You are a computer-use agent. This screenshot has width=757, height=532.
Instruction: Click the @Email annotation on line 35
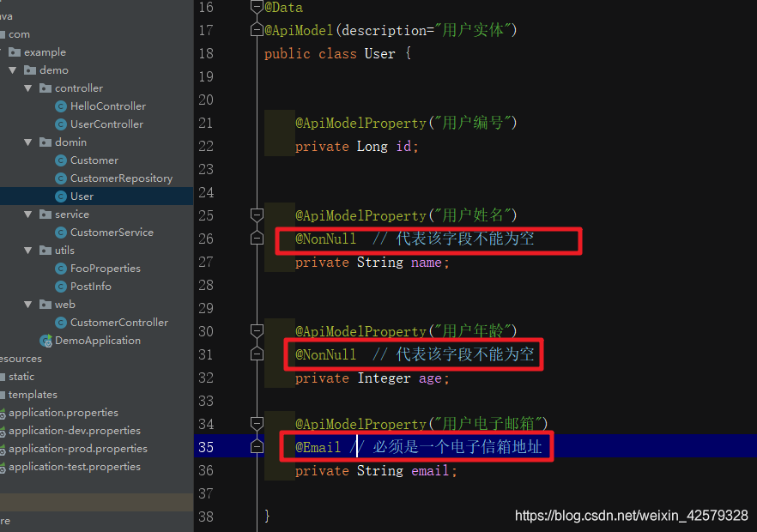[318, 448]
